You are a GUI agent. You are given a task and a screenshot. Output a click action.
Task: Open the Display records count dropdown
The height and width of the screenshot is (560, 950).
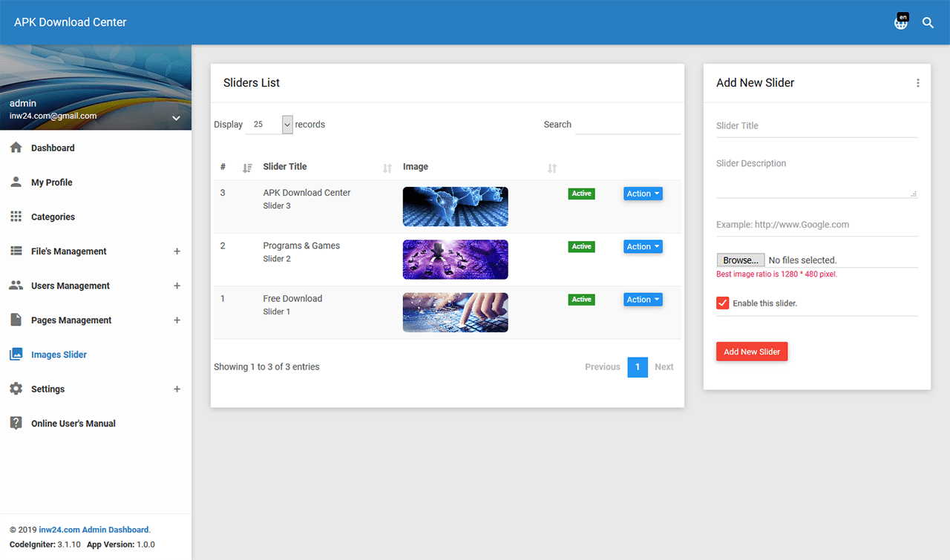269,125
